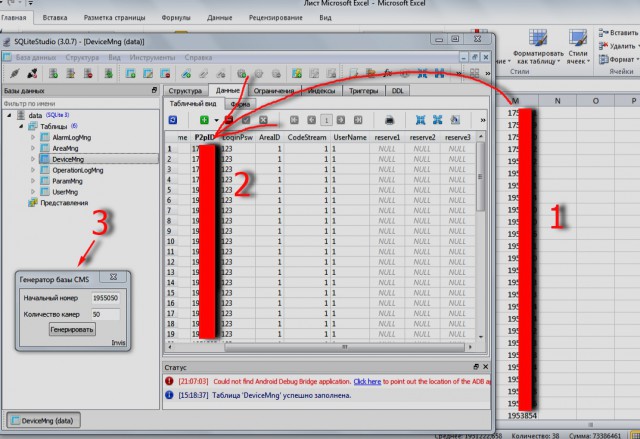The image size is (640, 439).
Task: Select the DeviceMng table in tree
Action: [x=68, y=159]
